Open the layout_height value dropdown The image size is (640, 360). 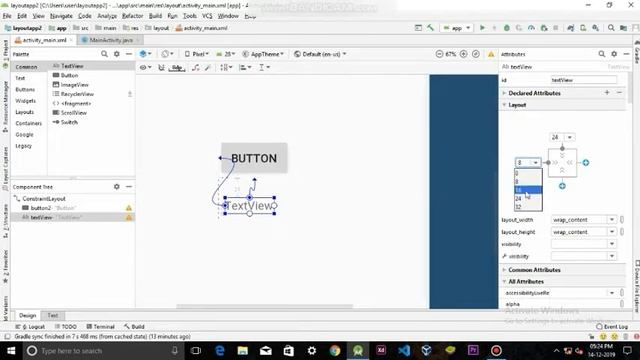[612, 232]
